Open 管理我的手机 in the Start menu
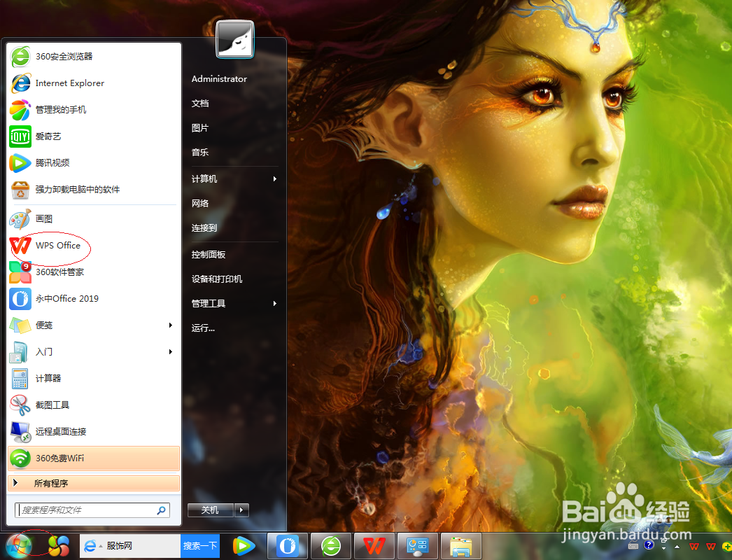732x560 pixels. (x=94, y=110)
